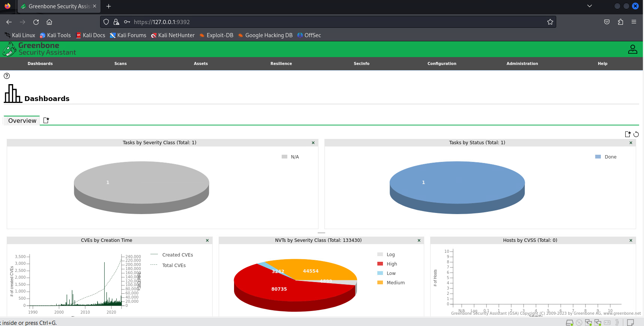Click the gray N/A pie chart
Screen dimensions: 644x326
click(x=141, y=187)
